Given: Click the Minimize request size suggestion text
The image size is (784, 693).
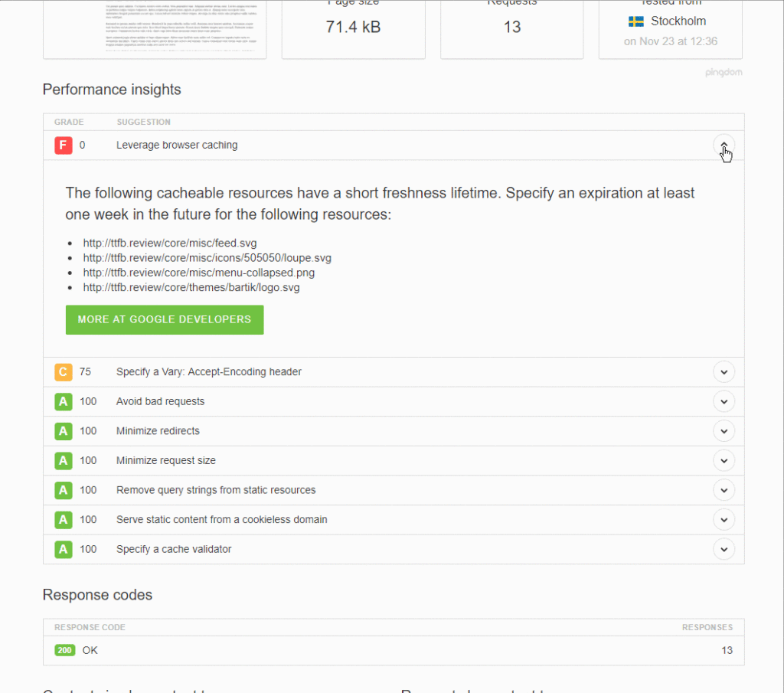Looking at the screenshot, I should (x=166, y=460).
